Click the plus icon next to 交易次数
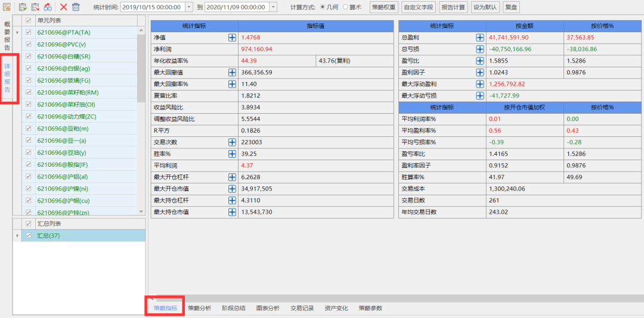 coord(232,142)
